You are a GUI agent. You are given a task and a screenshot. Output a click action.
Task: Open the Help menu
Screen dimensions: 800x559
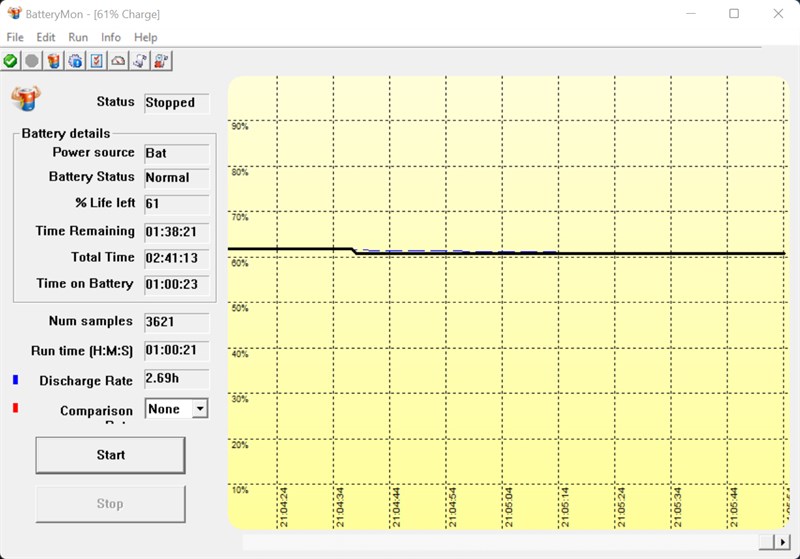click(x=146, y=37)
